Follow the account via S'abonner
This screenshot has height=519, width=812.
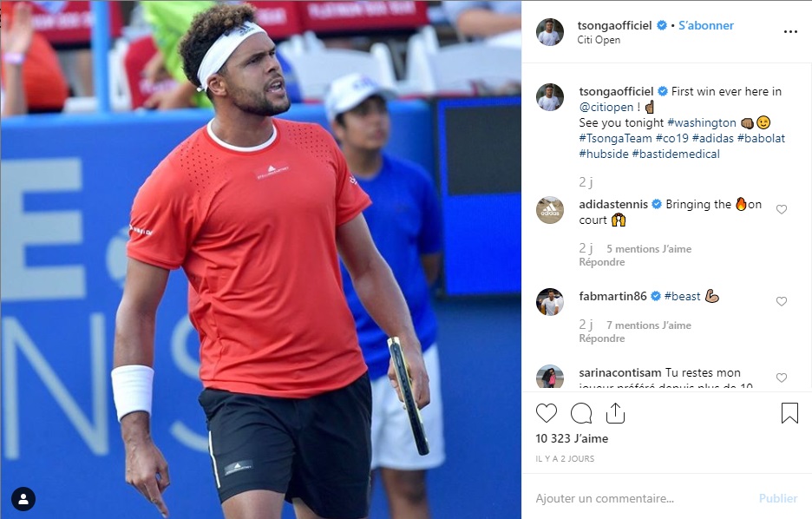(x=706, y=25)
